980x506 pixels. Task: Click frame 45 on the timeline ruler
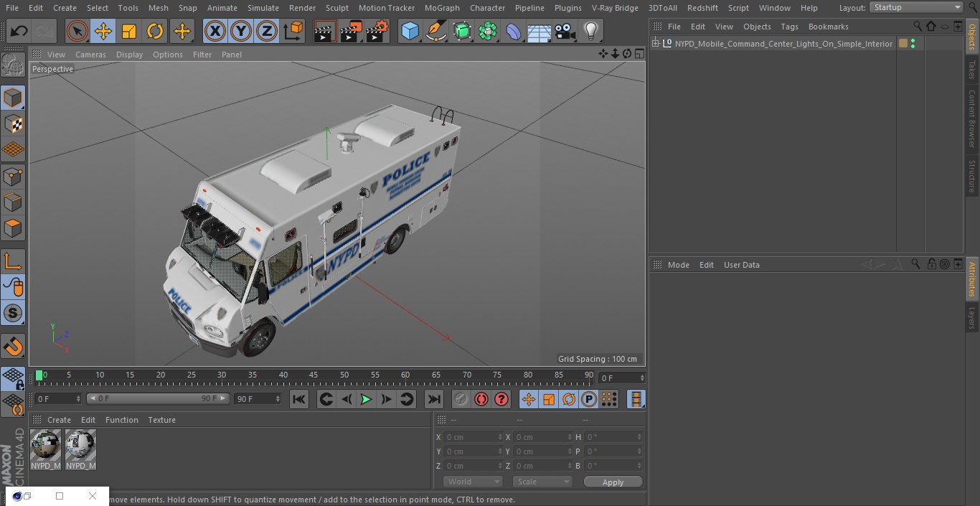point(314,376)
